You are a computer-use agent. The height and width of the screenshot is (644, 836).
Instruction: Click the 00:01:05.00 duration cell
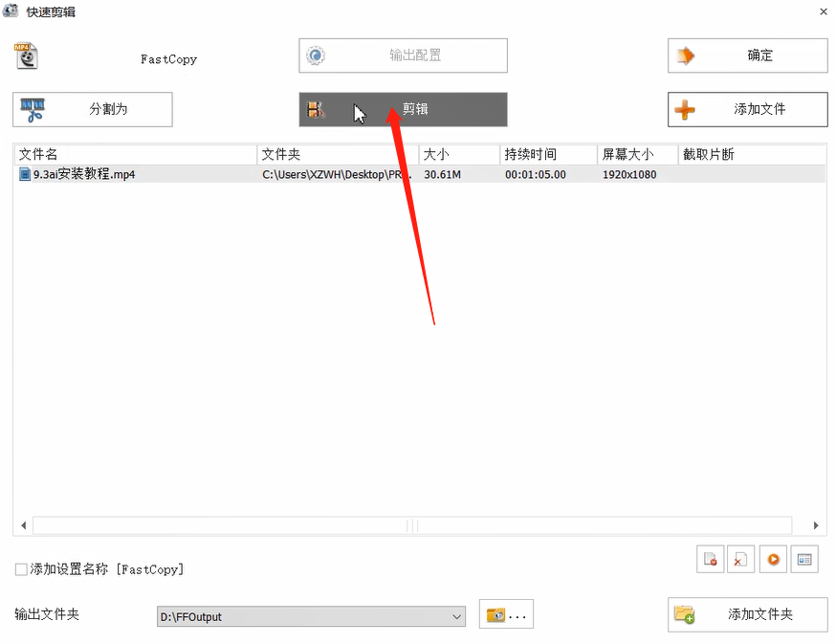[x=536, y=174]
